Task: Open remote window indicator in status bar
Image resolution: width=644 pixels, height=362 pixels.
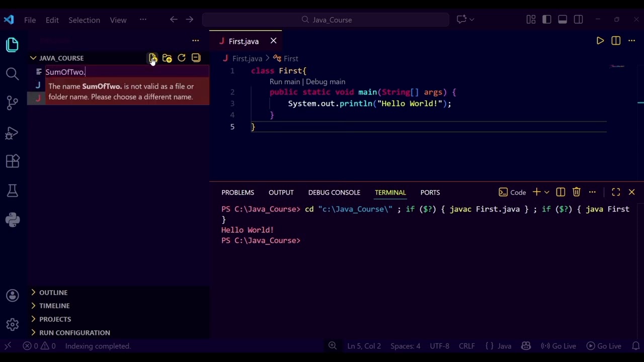Action: click(8, 346)
